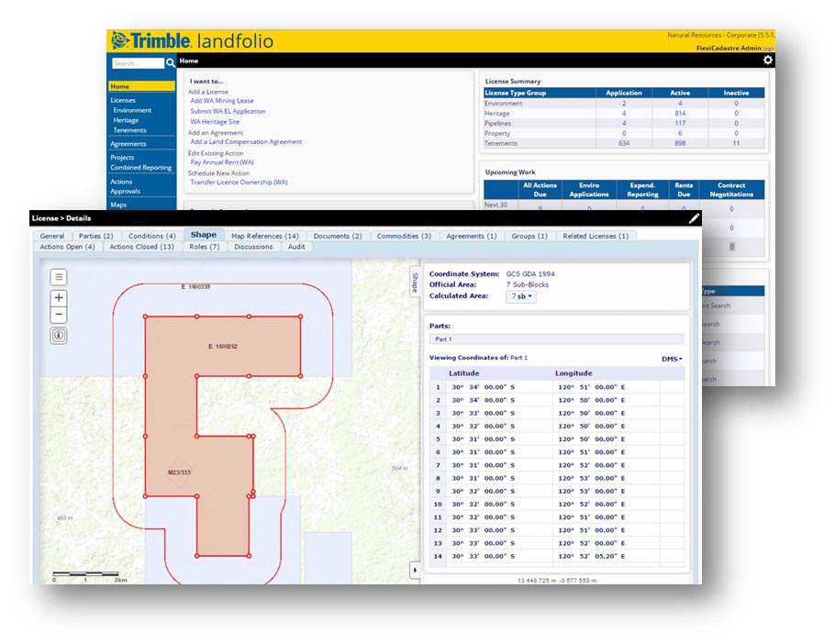Switch to the General tab
Screen dimensions: 835x644
click(x=51, y=236)
